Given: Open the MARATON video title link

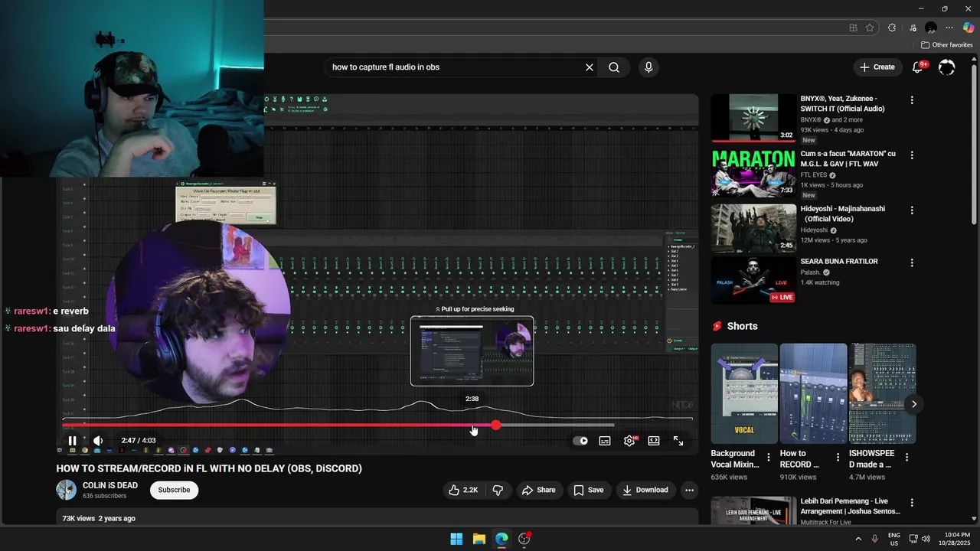Looking at the screenshot, I should coord(848,158).
